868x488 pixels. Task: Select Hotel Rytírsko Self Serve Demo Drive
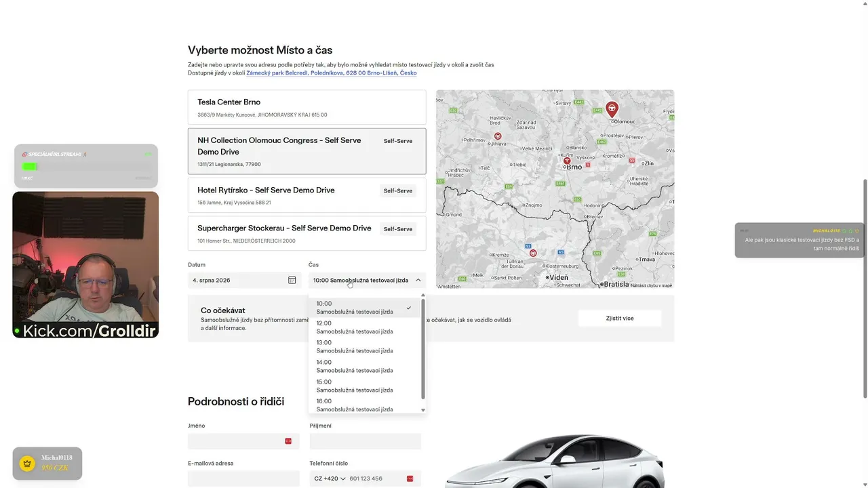tap(307, 195)
